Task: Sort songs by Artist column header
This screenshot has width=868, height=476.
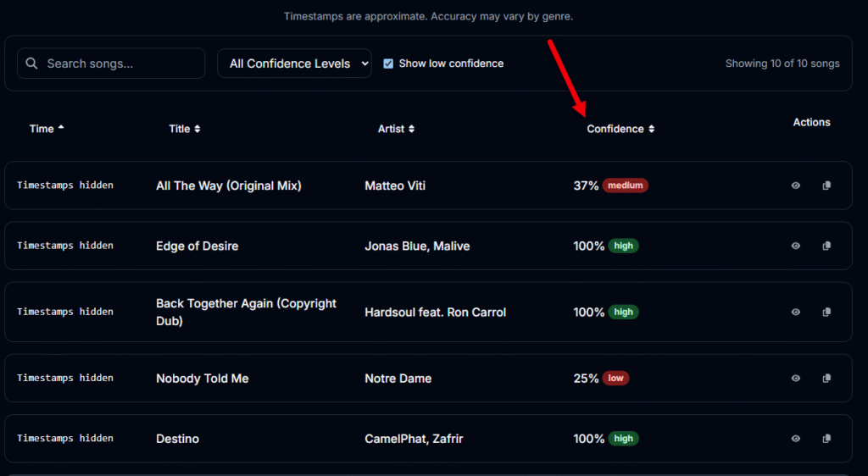Action: click(396, 129)
